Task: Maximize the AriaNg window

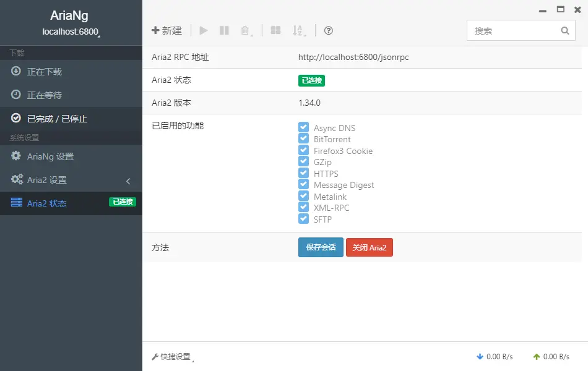Action: tap(561, 9)
